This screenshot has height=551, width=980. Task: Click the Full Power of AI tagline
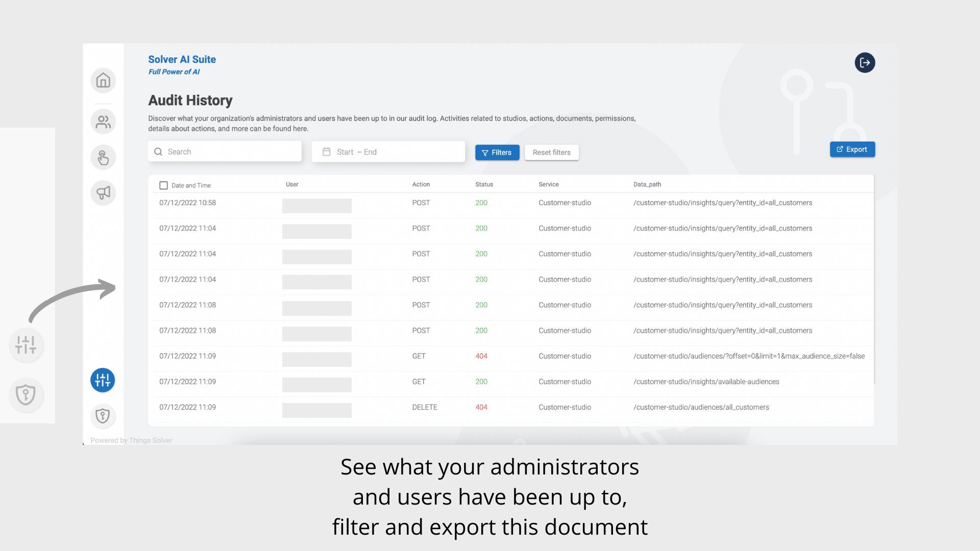tap(174, 72)
